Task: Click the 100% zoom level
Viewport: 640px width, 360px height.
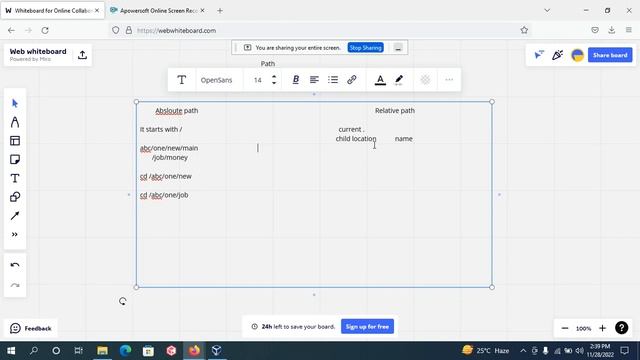Action: pos(583,329)
